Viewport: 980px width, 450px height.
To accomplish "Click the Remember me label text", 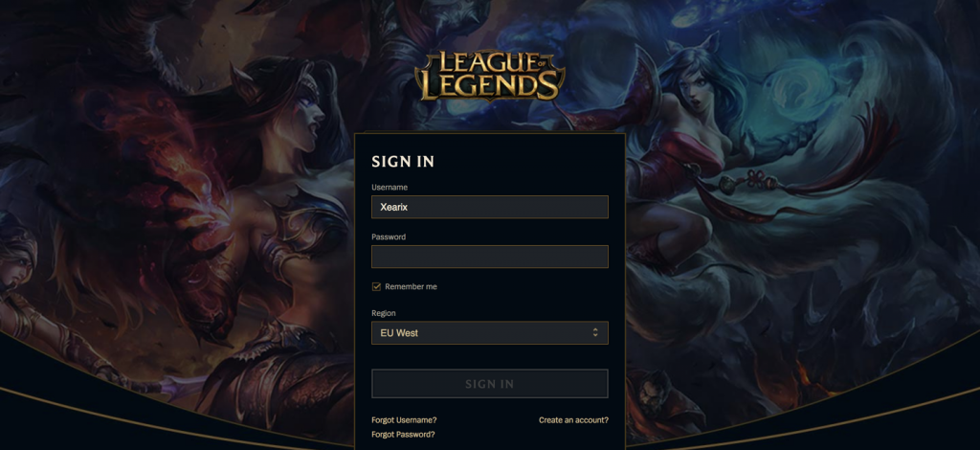I will (411, 287).
